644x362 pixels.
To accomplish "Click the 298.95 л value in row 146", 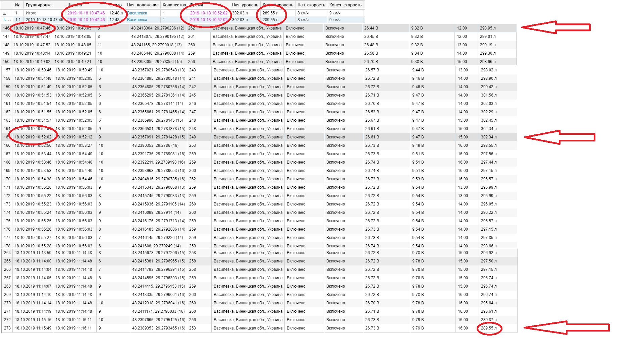I will pos(487,28).
